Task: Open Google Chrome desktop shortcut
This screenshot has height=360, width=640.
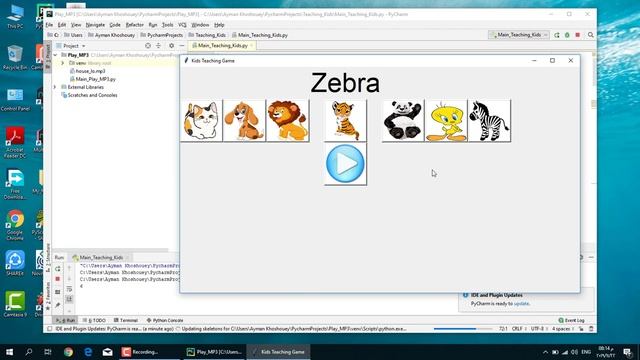Action: (x=15, y=224)
